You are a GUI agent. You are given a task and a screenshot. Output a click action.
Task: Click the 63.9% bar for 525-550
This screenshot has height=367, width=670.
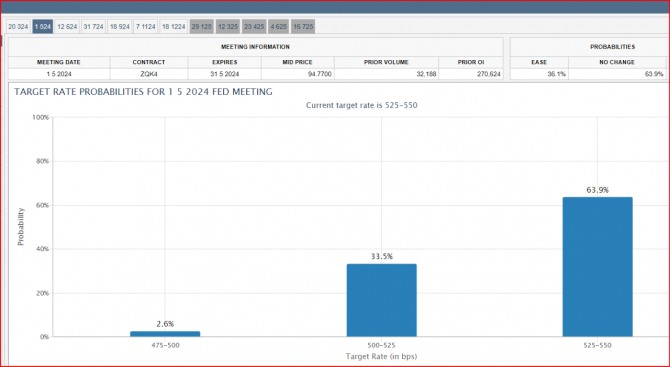click(x=597, y=267)
